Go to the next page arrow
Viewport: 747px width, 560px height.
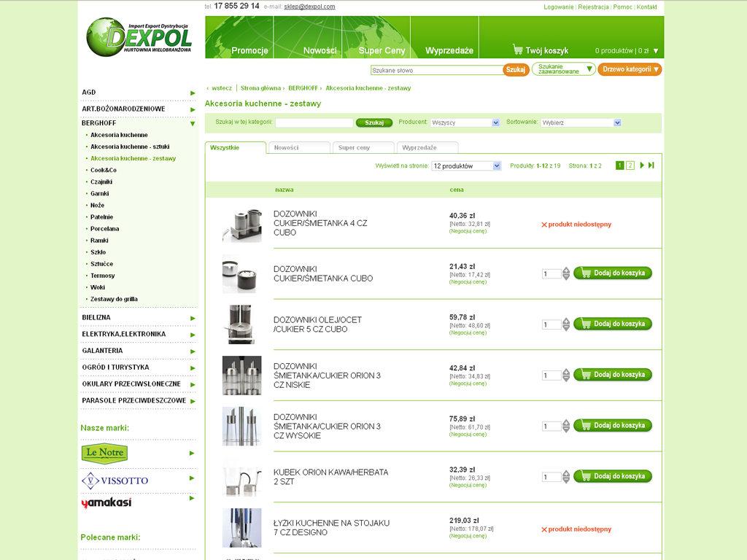[642, 166]
